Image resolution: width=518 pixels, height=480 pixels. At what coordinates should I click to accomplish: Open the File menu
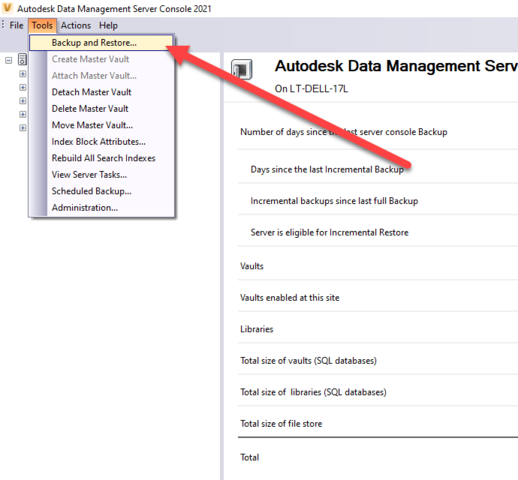tap(16, 25)
